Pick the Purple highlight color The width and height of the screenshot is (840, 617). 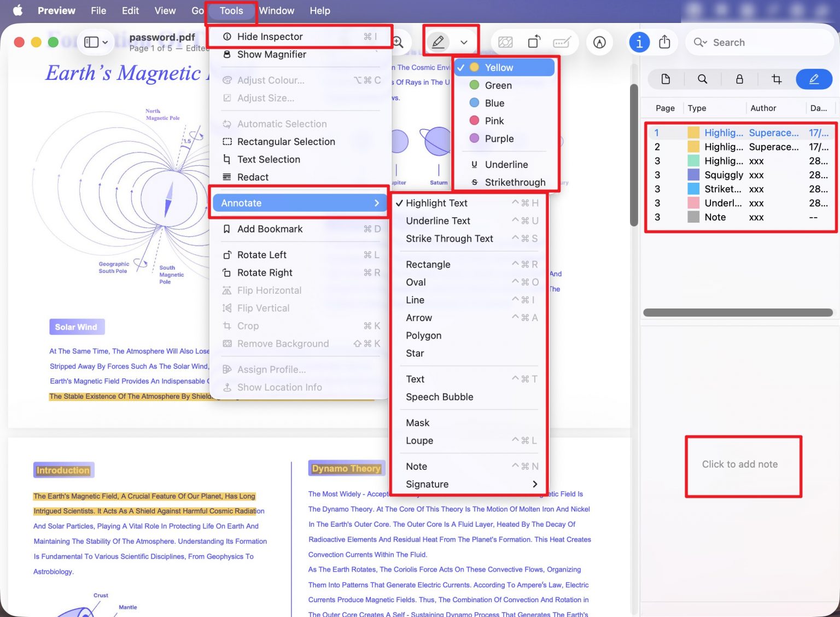(x=504, y=139)
